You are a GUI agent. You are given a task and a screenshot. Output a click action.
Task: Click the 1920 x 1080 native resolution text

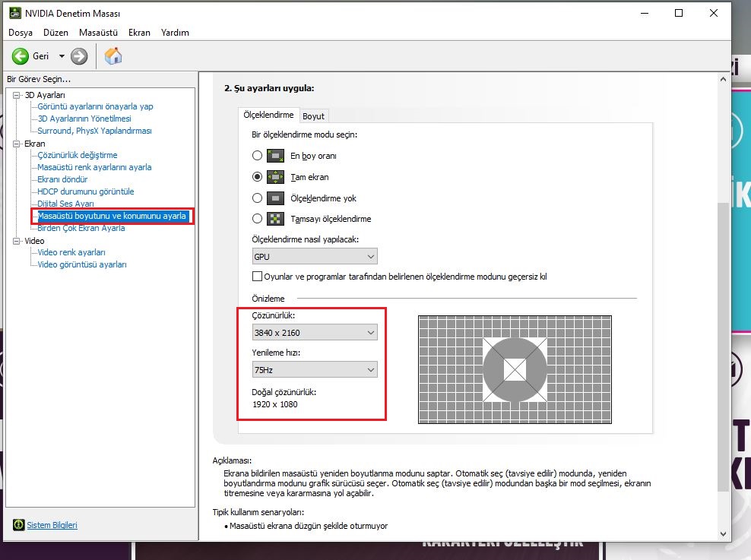pos(275,404)
